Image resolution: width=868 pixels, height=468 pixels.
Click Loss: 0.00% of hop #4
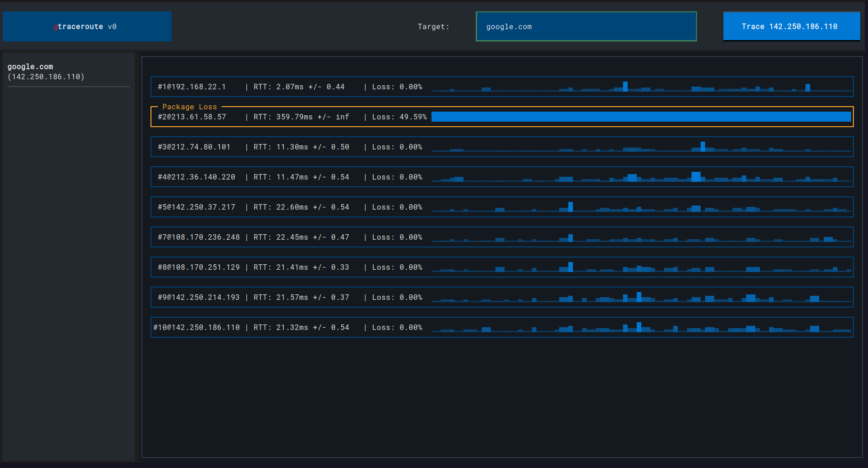point(397,177)
